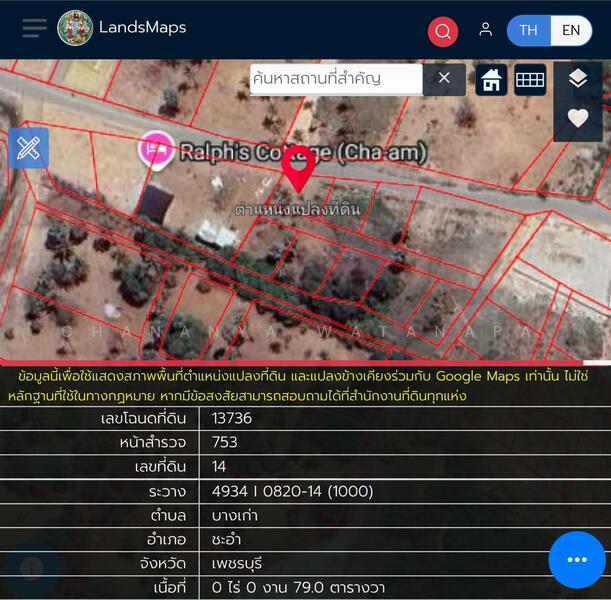Open the blue three-dot floating menu
This screenshot has height=600, width=611.
coord(577,559)
